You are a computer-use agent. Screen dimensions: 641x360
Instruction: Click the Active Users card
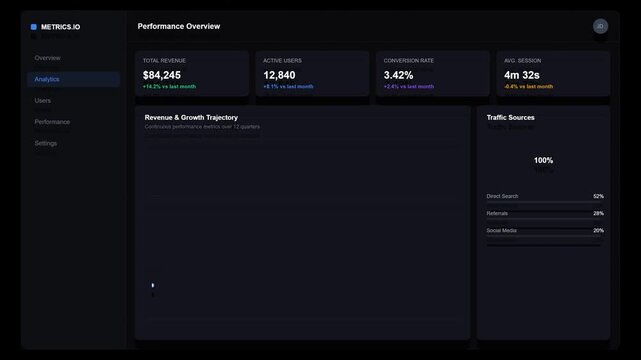coord(312,74)
